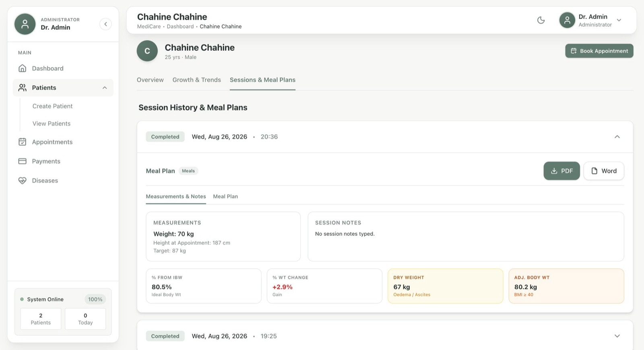Screen dimensions: 644x350
Task: Click 'Height at Appointment: 187 cm' text
Action: point(192,243)
